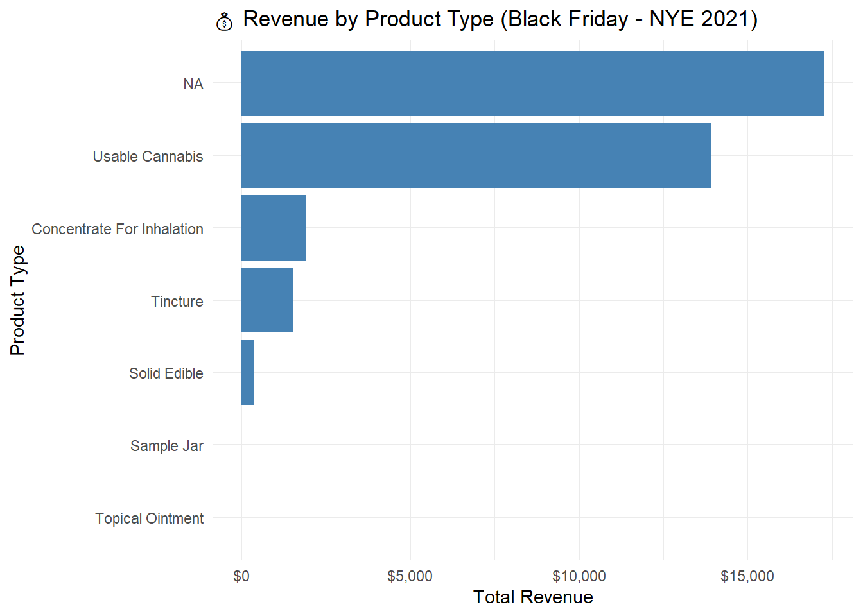Select the $15,000 x-axis tick label
Screen dimensions: 863x616
747,576
